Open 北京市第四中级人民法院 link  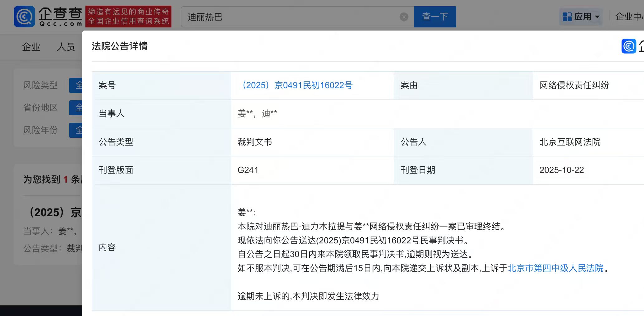tap(555, 268)
